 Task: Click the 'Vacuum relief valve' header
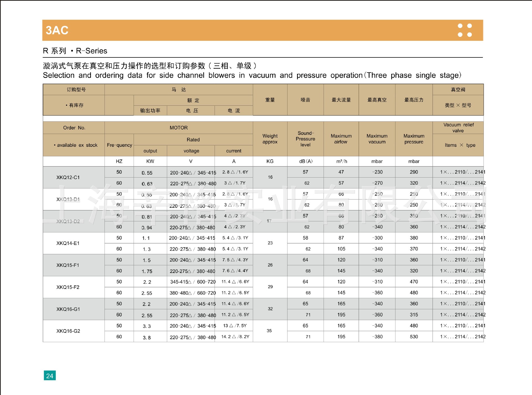[x=458, y=128]
